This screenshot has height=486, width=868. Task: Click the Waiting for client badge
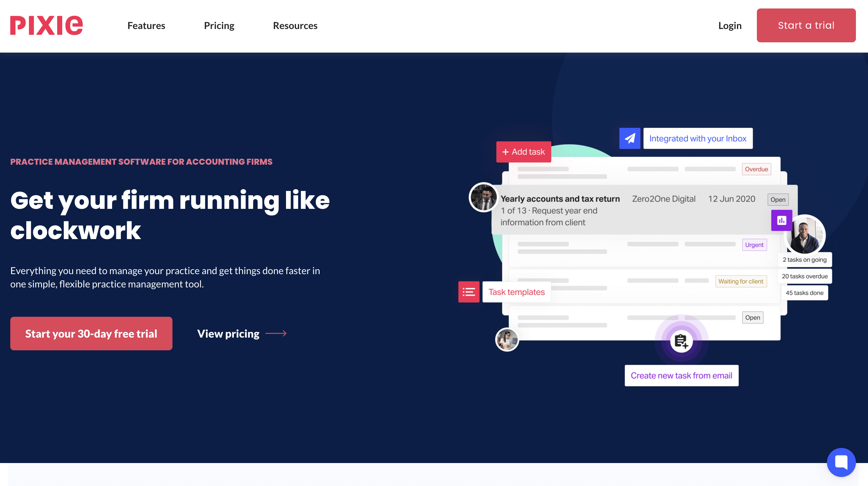click(741, 281)
